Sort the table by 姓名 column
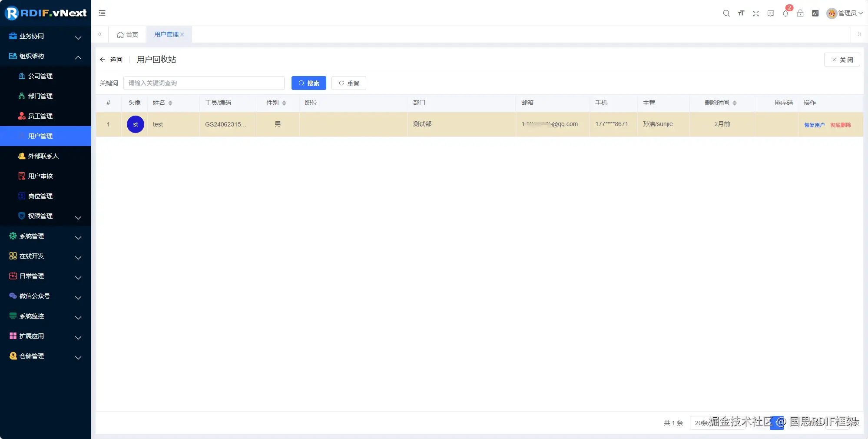 pyautogui.click(x=170, y=103)
